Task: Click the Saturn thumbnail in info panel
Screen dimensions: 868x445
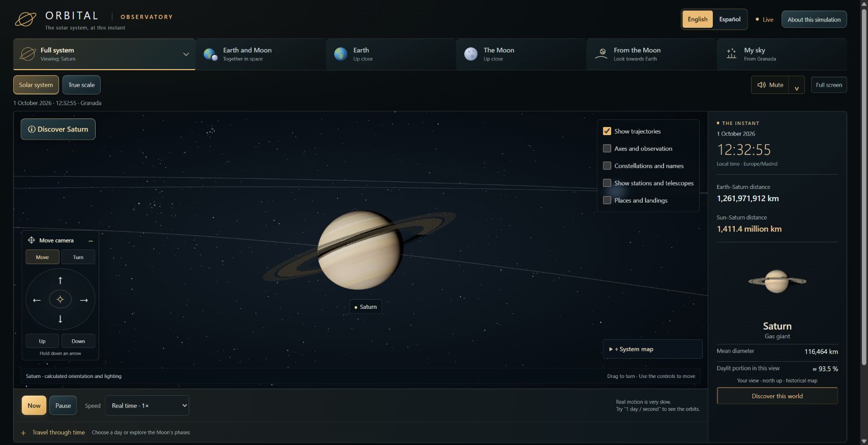Action: coord(777,281)
